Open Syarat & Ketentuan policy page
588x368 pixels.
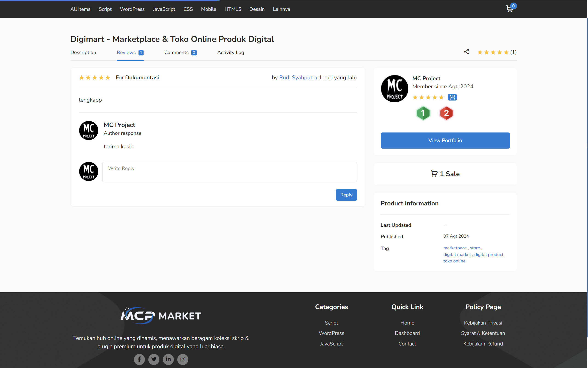(x=483, y=333)
